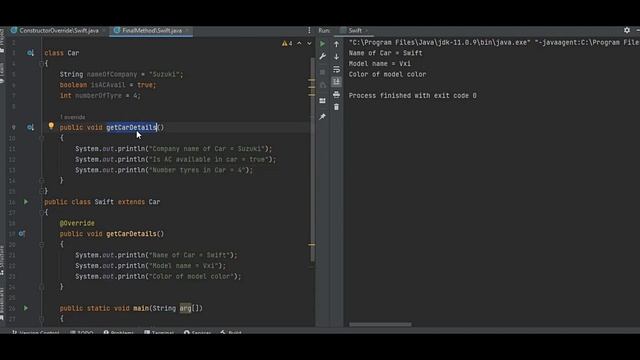Click 'Process finished with exit code 0'
This screenshot has width=640, height=360.
(x=412, y=96)
